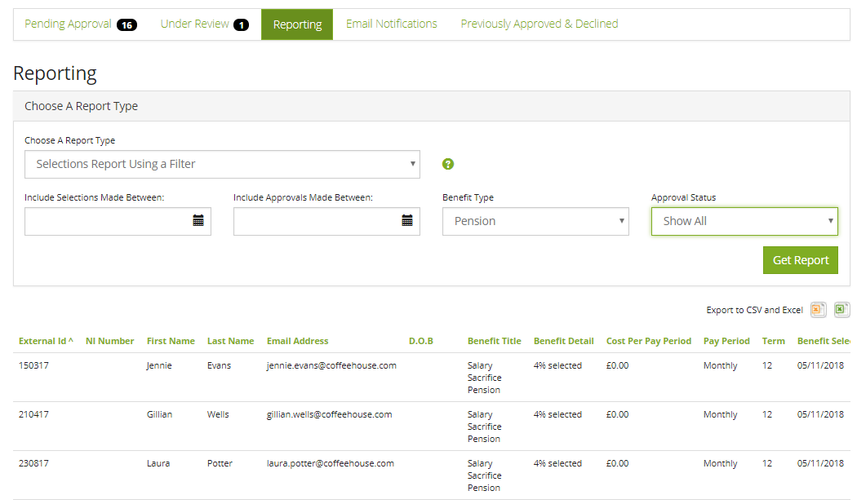This screenshot has width=857, height=504.
Task: Click external id 150317 cell
Action: point(33,365)
